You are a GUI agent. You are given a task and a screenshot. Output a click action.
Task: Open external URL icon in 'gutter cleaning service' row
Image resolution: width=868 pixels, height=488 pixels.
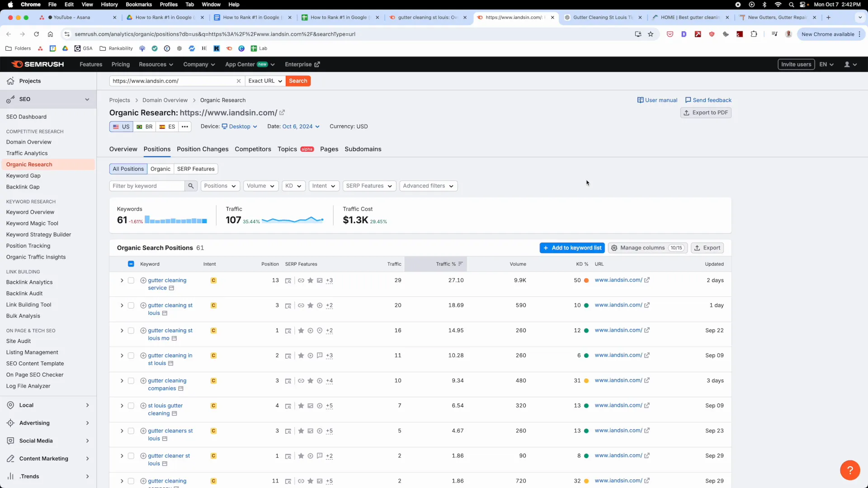(647, 280)
